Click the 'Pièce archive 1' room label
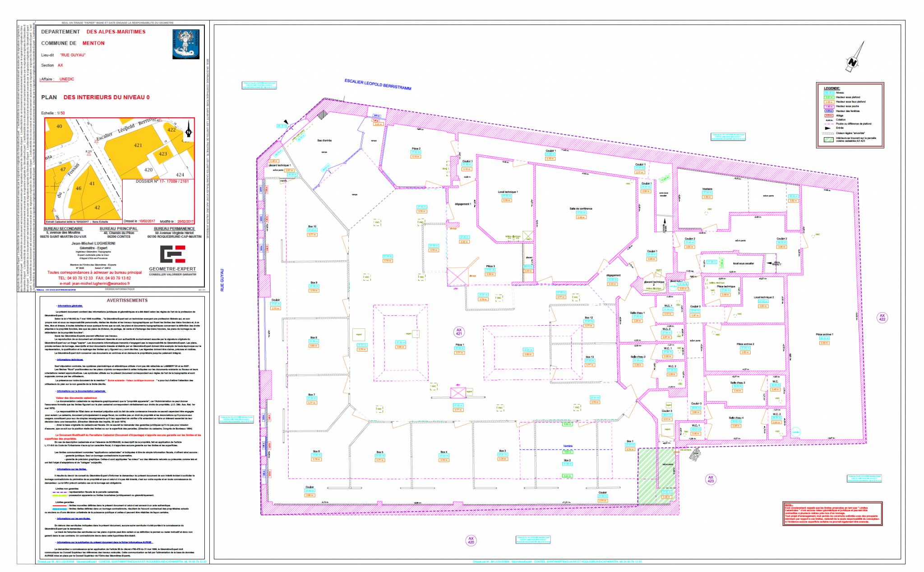Viewport: 924px width, 572px height. point(824,334)
